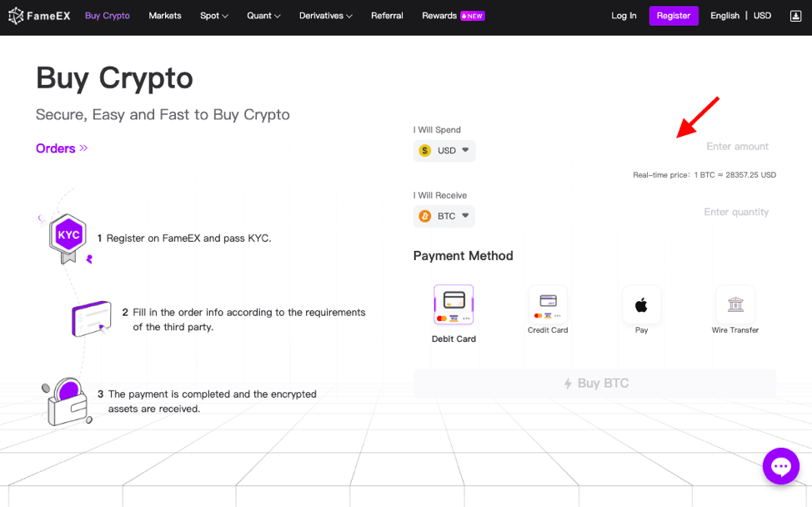Open the BTC receive currency dropdown
812x507 pixels.
coord(445,216)
